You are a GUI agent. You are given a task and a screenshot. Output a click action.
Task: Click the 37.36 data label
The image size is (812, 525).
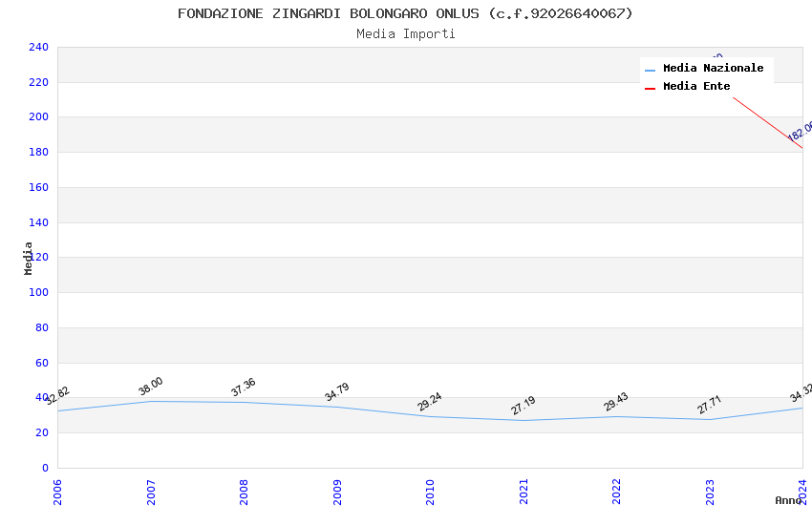(244, 388)
